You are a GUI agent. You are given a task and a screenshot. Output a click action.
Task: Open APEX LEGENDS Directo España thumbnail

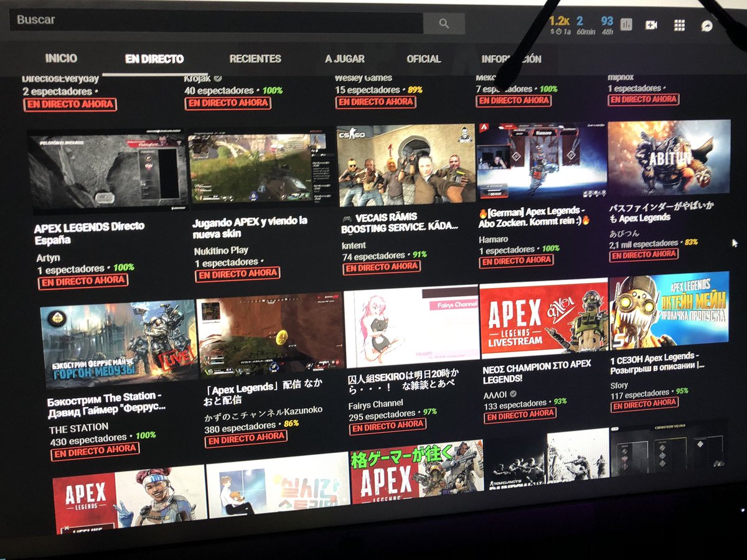pyautogui.click(x=107, y=172)
